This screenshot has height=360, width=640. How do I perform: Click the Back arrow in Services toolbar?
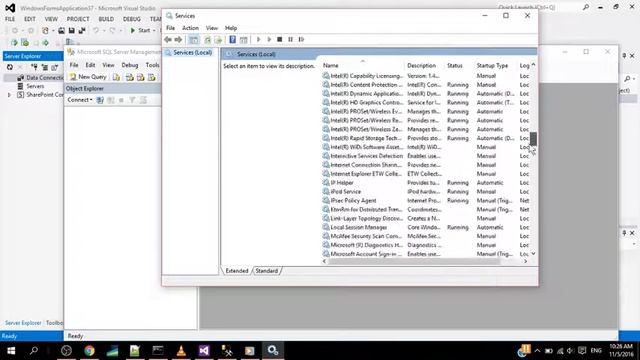(168, 40)
